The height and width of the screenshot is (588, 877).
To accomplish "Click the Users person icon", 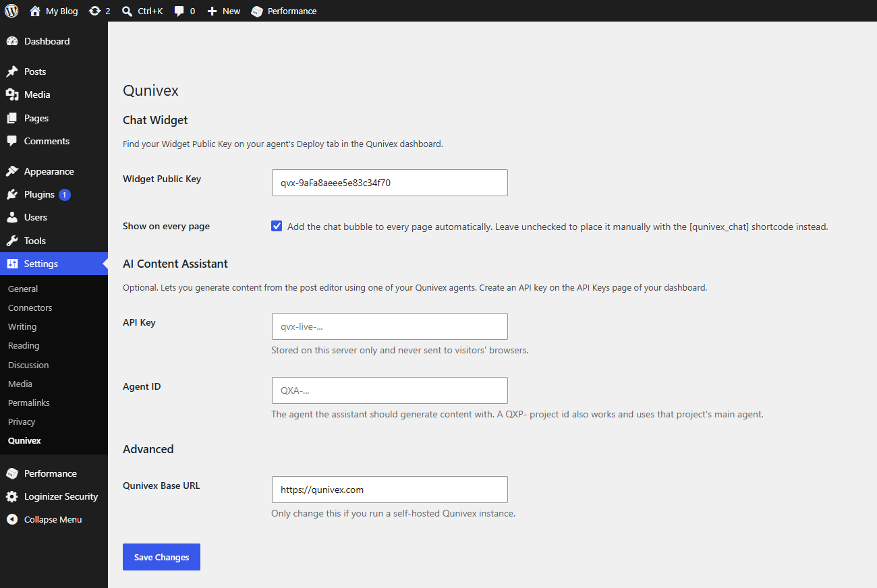I will point(12,217).
